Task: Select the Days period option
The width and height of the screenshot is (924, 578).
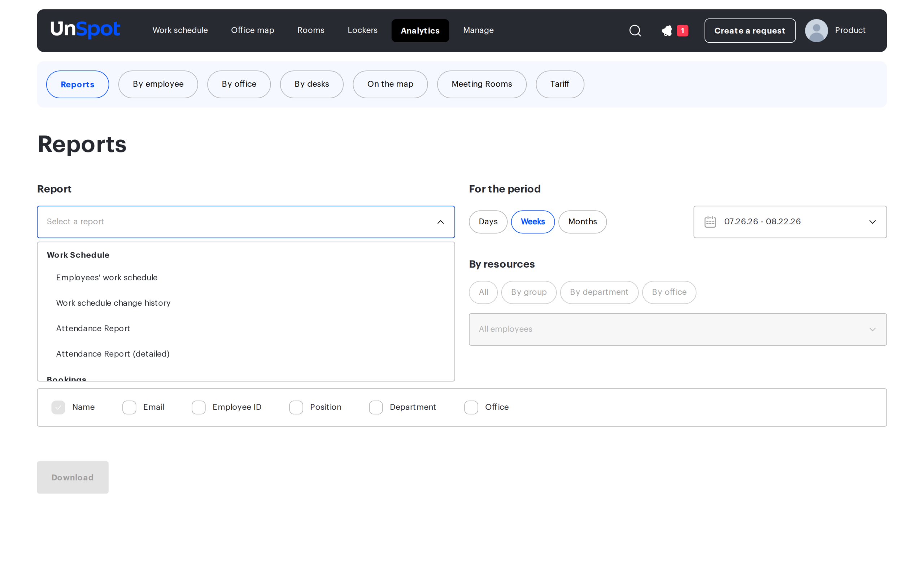Action: (488, 222)
